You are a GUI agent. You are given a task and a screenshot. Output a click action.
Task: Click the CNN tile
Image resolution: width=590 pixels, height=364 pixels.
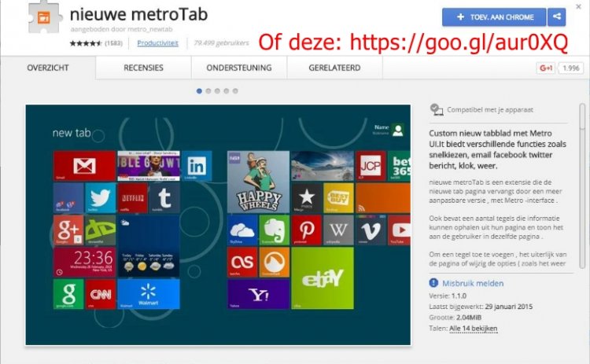tap(101, 294)
